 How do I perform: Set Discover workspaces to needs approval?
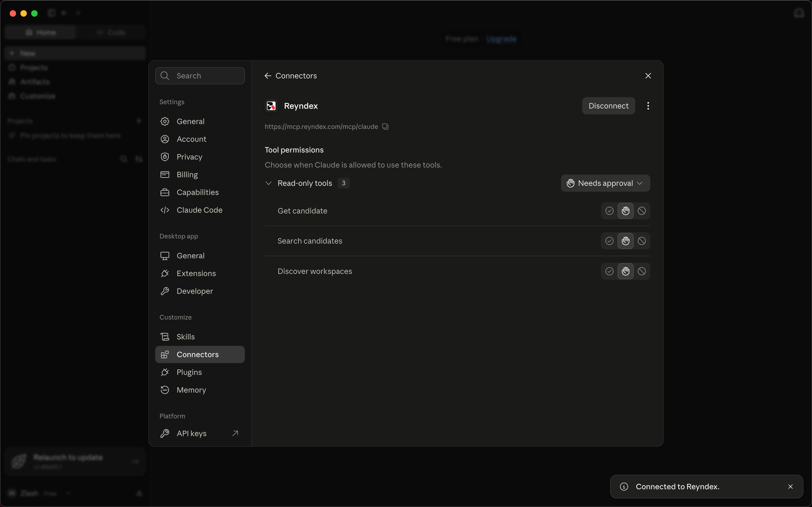pyautogui.click(x=625, y=271)
